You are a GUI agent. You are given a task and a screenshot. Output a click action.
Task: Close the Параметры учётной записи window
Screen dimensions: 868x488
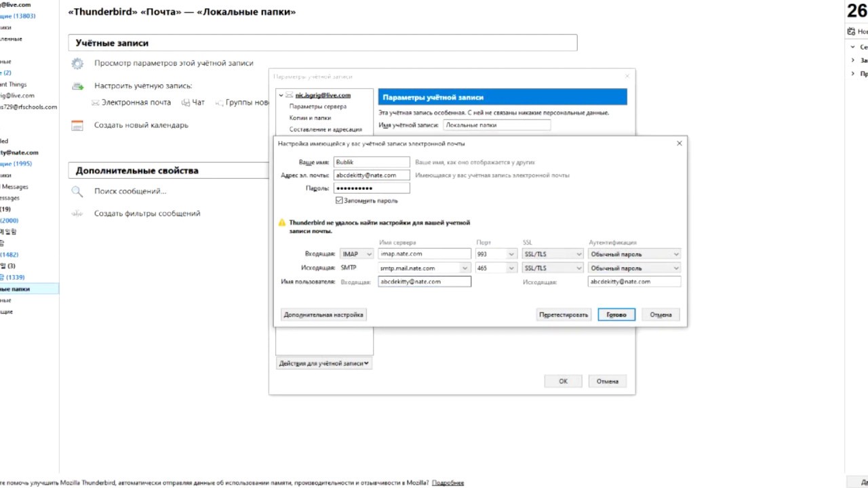coord(627,77)
